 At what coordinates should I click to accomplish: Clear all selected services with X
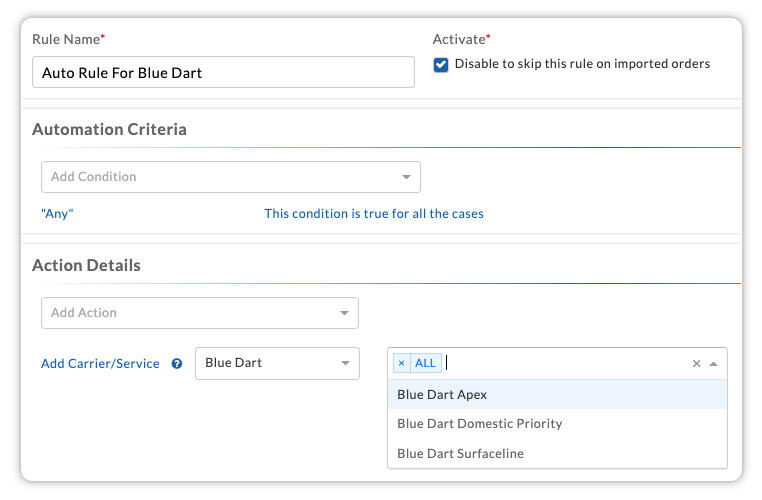pyautogui.click(x=696, y=363)
